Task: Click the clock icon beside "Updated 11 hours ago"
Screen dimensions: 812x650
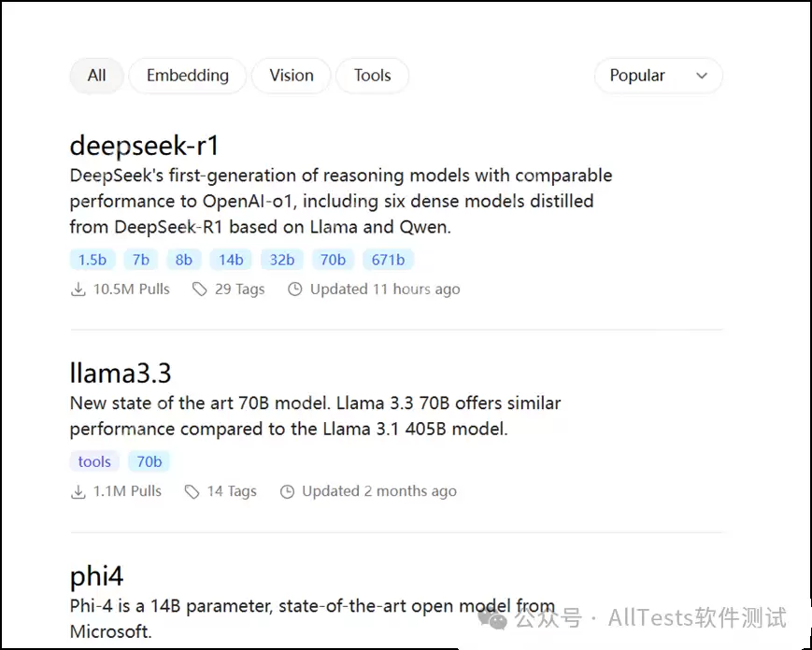Action: [294, 290]
